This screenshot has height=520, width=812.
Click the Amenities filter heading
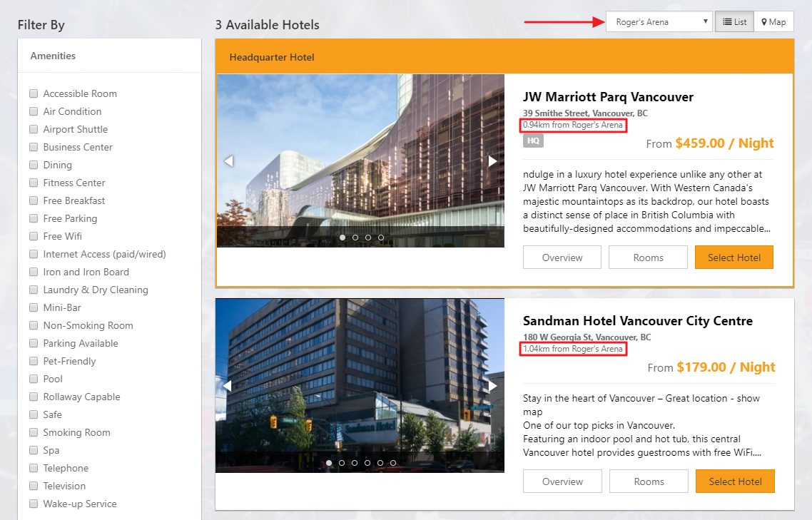[x=53, y=56]
